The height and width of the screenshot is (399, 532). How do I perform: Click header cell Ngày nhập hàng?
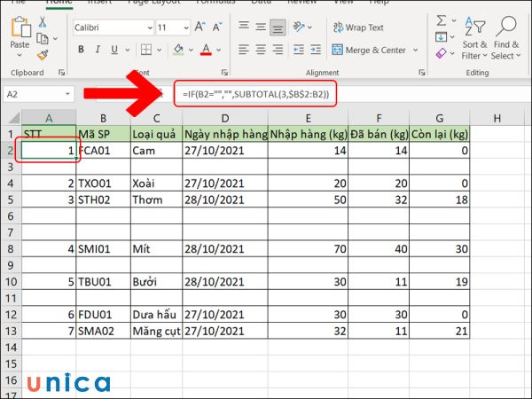click(225, 134)
